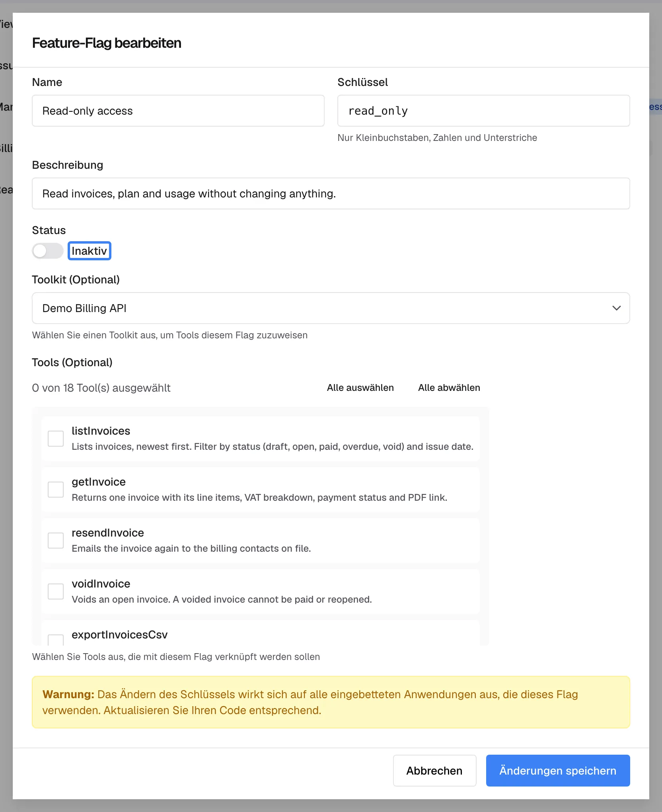
Task: Click '0 von 18 Tool(s) ausgewählt' counter text
Action: (101, 388)
